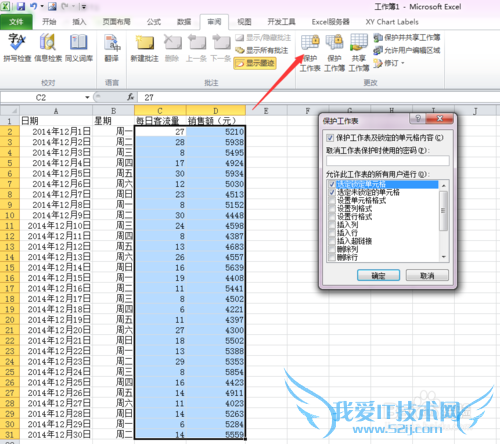This screenshot has width=500, height=444.
Task: Click the Name Box showing C2
Action: 42,97
